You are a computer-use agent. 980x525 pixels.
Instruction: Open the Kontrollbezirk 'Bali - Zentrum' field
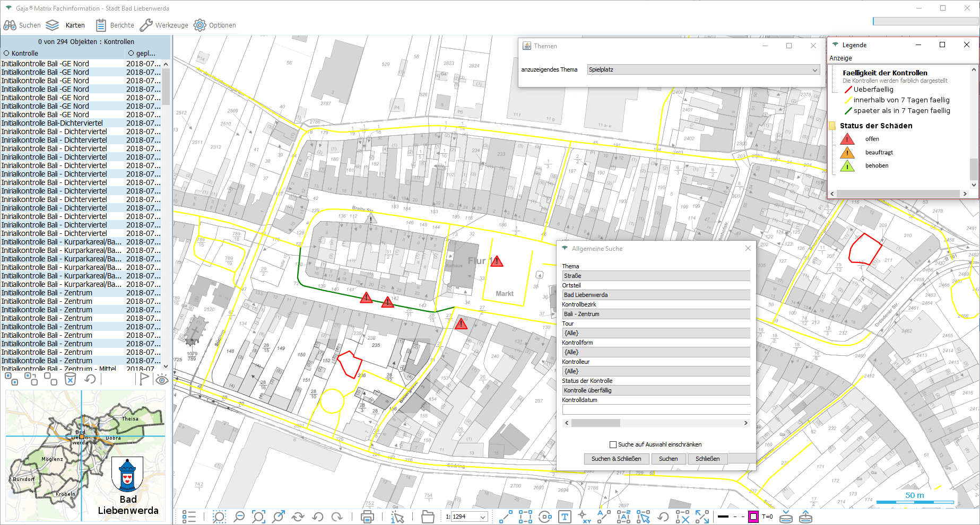click(656, 314)
